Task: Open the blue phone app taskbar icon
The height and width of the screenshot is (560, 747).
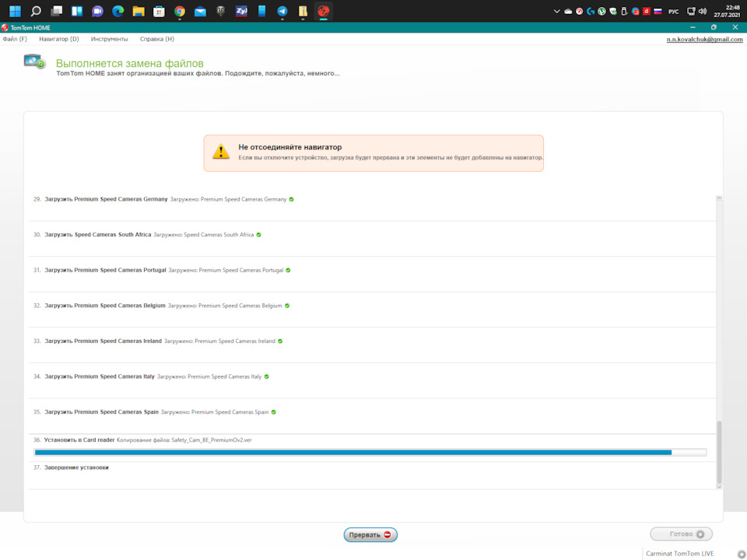Action: click(261, 11)
